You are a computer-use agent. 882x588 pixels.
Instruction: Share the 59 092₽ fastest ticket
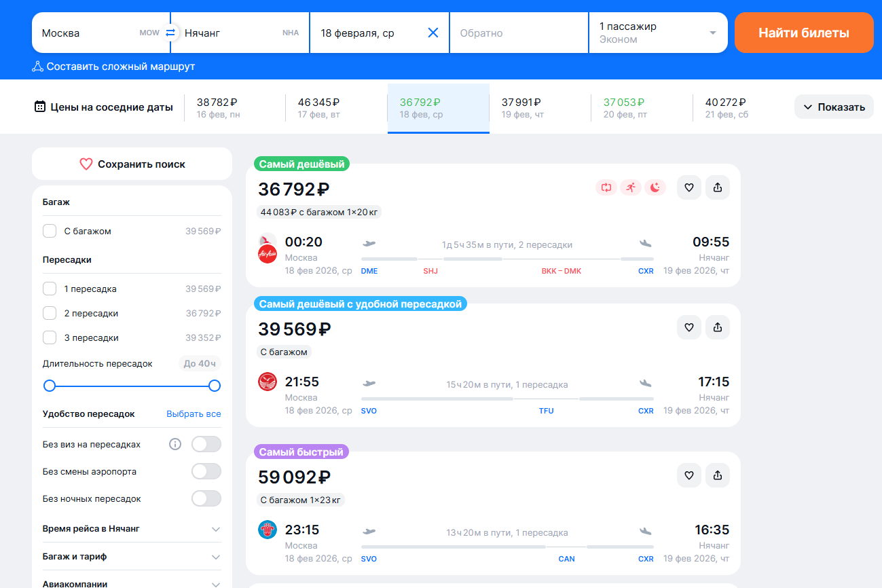(718, 475)
